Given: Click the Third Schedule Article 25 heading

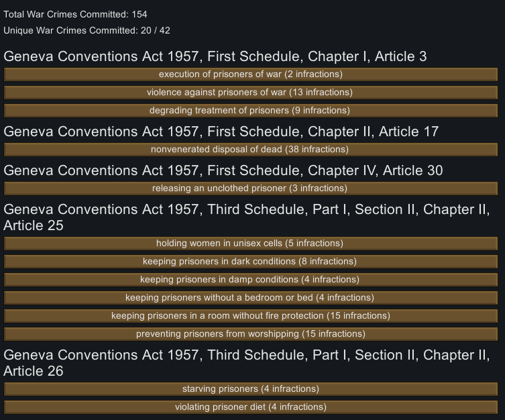Looking at the screenshot, I should [247, 217].
